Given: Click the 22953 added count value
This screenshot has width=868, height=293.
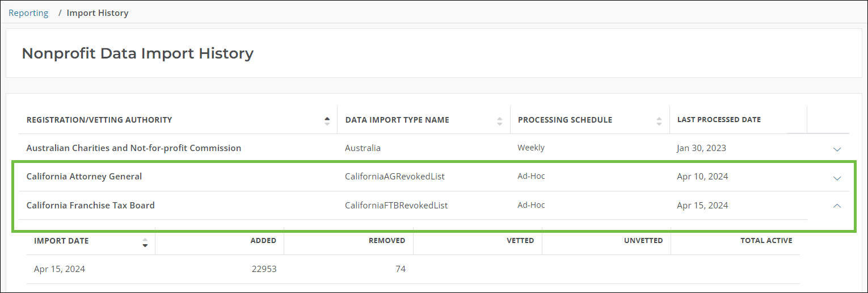Looking at the screenshot, I should [x=264, y=269].
